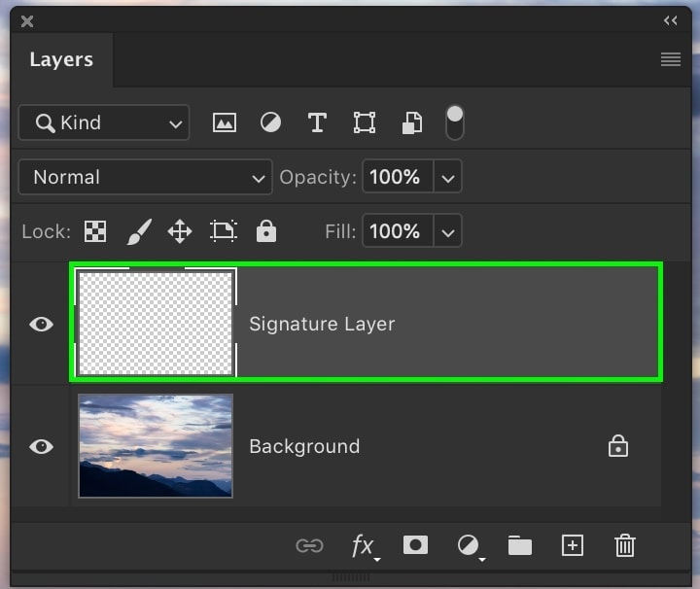This screenshot has width=700, height=589.
Task: Click the link layers icon
Action: tap(309, 545)
